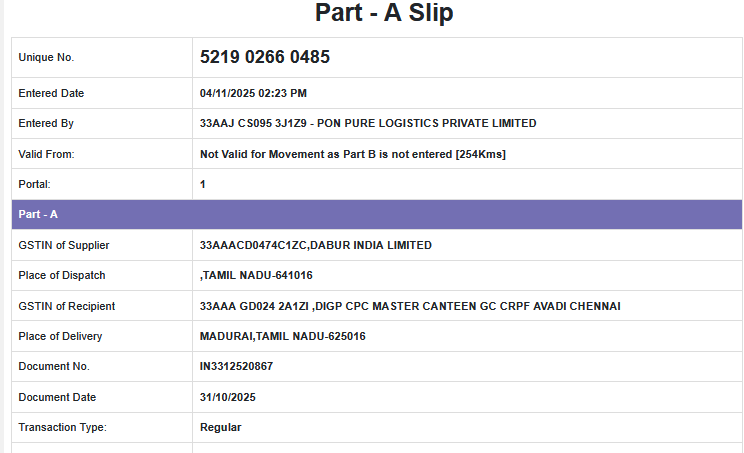Click the Portal value 1
Viewport: 744px width, 453px height.
point(203,184)
